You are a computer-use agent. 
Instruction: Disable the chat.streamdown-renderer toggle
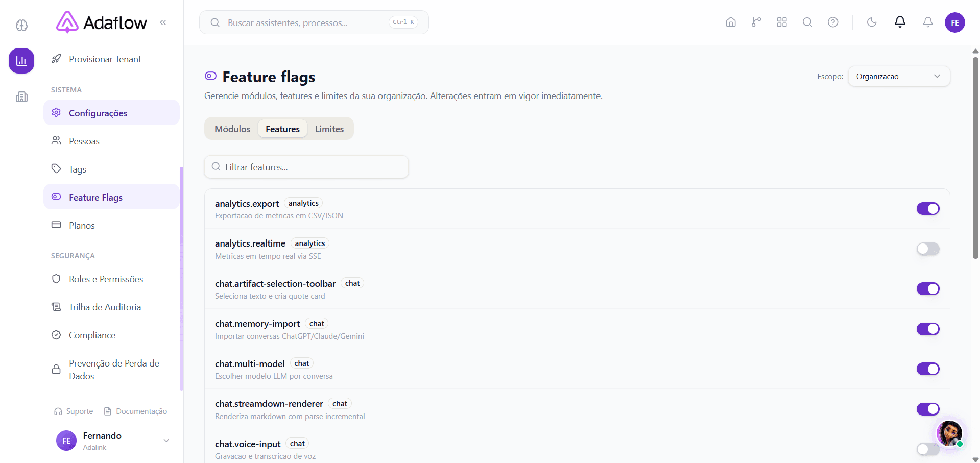pos(928,409)
